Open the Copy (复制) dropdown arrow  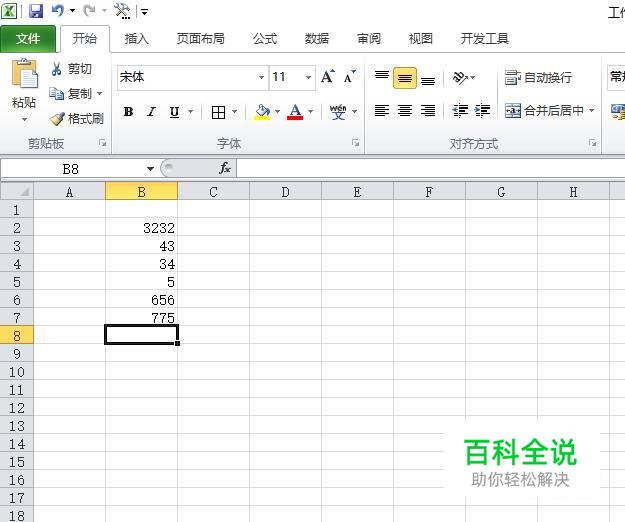click(100, 94)
